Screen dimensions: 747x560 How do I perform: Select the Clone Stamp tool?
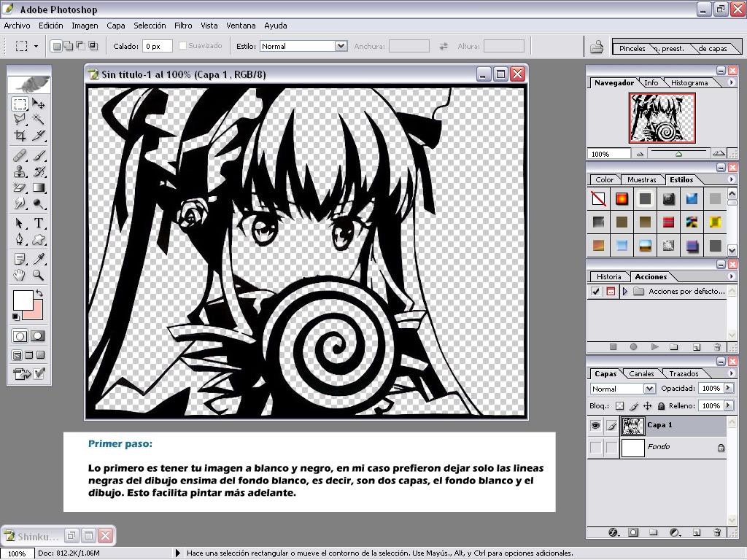(20, 171)
